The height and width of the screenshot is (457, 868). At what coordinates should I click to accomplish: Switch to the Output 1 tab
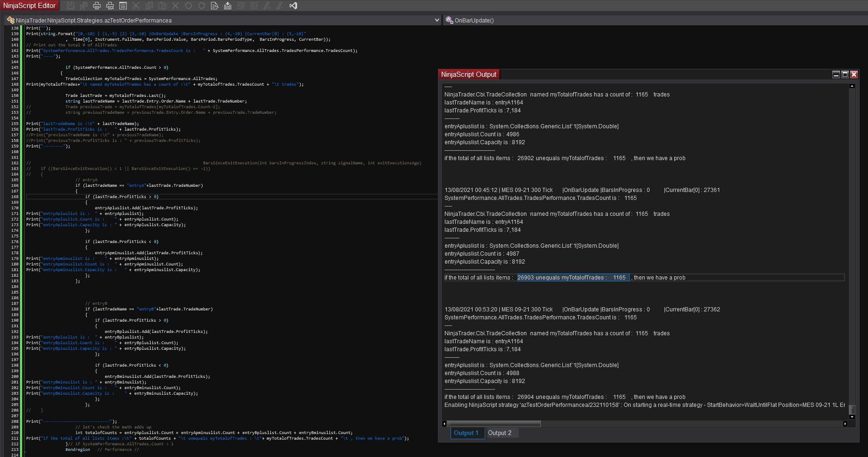[x=466, y=433]
